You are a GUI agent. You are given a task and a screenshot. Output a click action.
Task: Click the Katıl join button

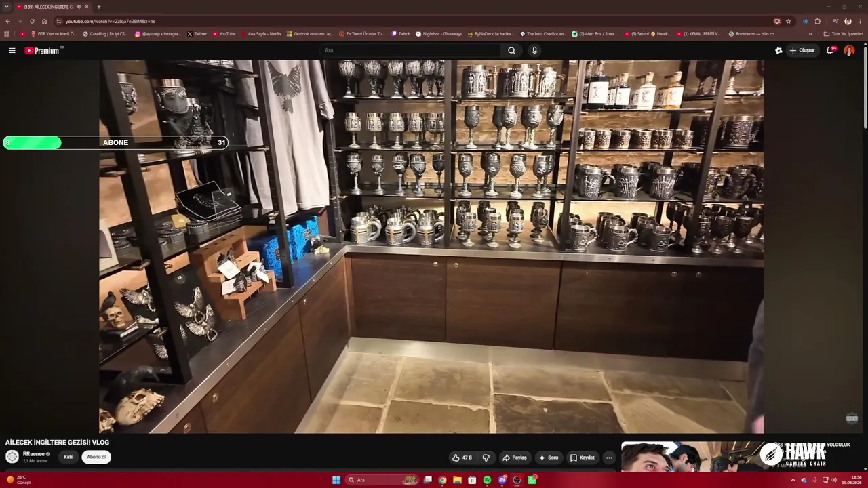point(68,457)
